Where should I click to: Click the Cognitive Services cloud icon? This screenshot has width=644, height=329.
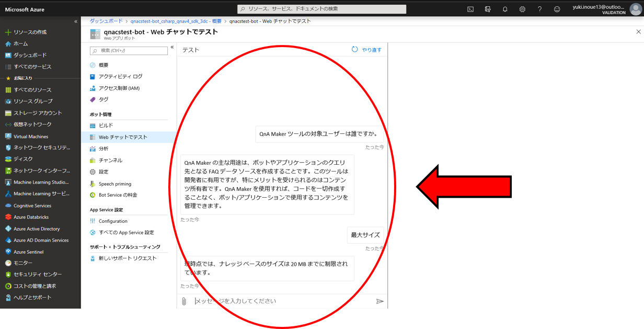[8, 206]
